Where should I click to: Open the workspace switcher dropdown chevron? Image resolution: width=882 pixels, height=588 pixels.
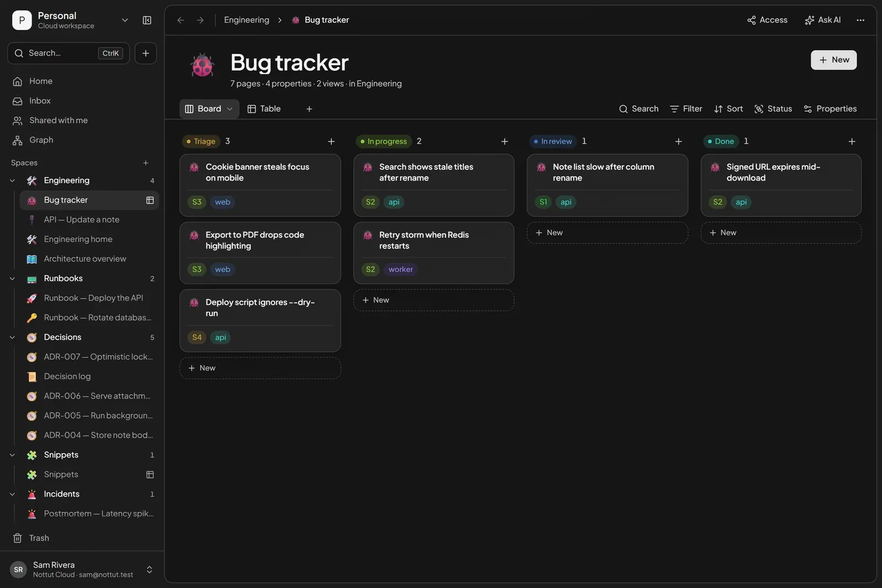pos(125,20)
